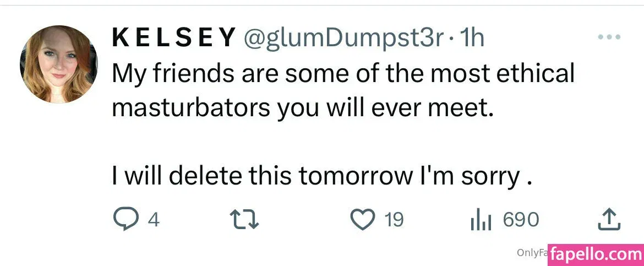Screen dimensions: 644x266
Task: Click the 690 views count
Action: [521, 220]
